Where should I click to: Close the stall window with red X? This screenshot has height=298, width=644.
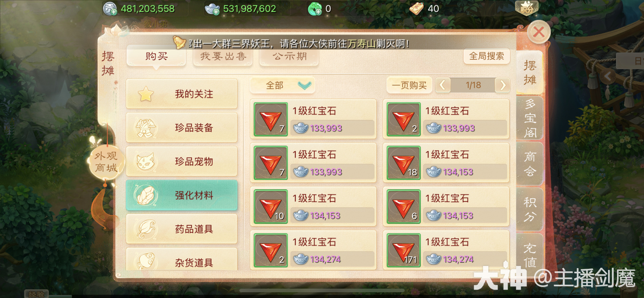539,32
